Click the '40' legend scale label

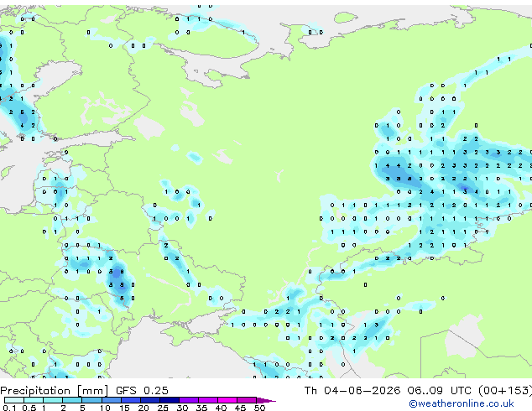pyautogui.click(x=221, y=408)
